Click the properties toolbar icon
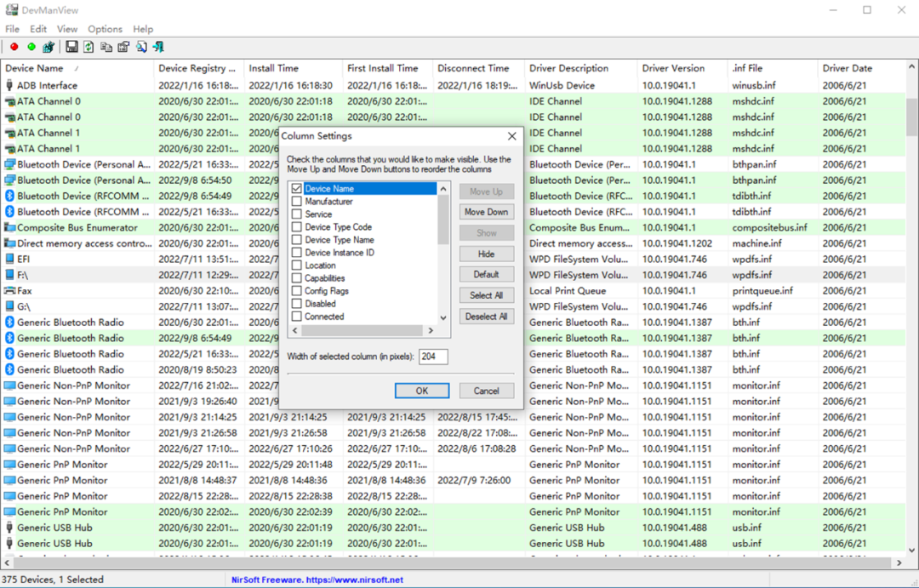Image resolution: width=919 pixels, height=588 pixels. 123,47
